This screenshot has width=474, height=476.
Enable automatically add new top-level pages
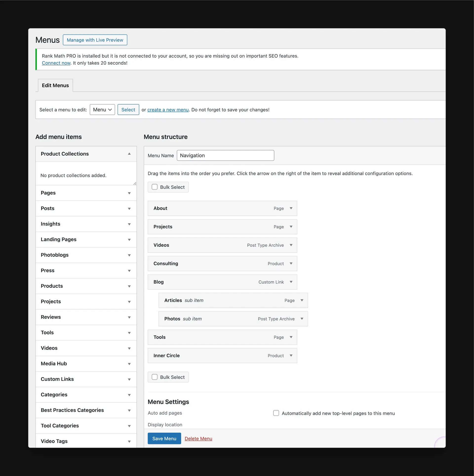[276, 413]
